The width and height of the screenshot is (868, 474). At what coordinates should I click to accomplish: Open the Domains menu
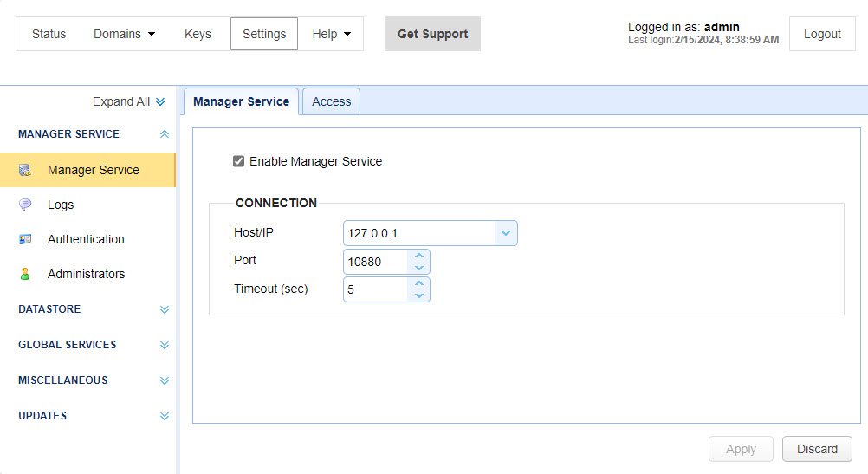click(x=125, y=34)
